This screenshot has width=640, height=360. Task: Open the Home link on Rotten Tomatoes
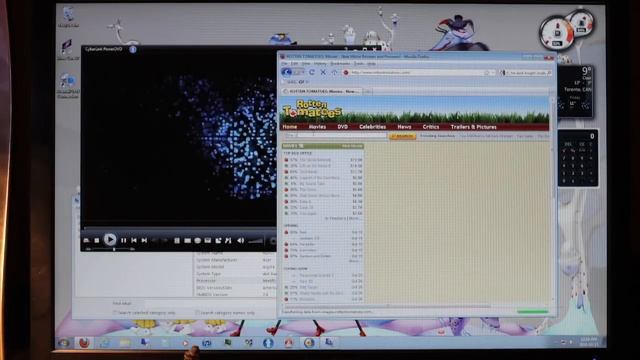coord(290,127)
